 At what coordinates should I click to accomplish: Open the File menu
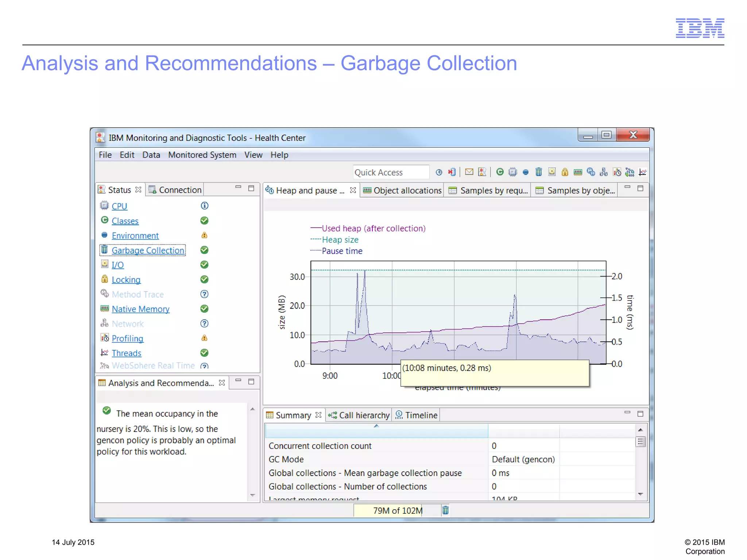105,155
